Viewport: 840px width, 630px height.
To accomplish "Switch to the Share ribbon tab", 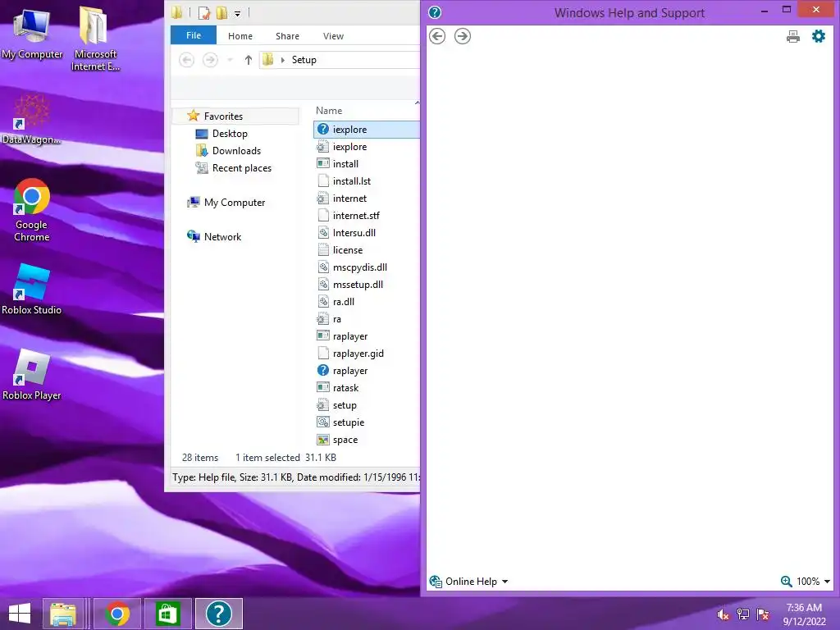I will [x=287, y=36].
